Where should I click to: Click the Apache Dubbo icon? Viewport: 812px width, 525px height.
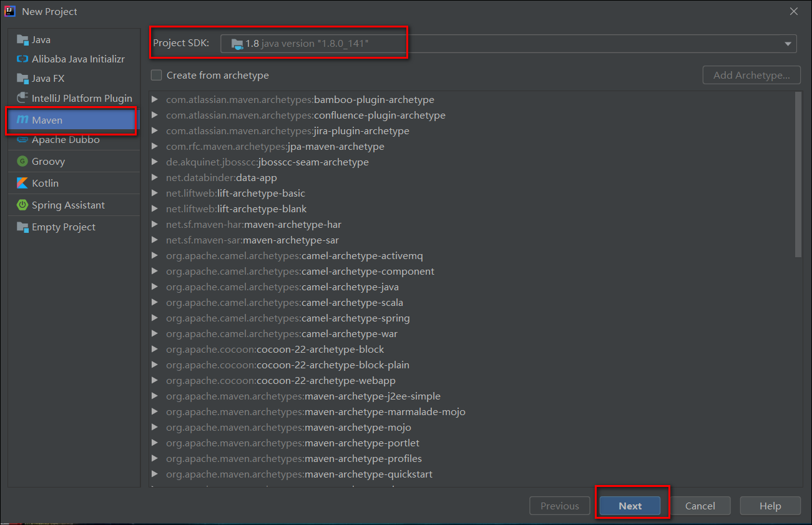[x=22, y=140]
